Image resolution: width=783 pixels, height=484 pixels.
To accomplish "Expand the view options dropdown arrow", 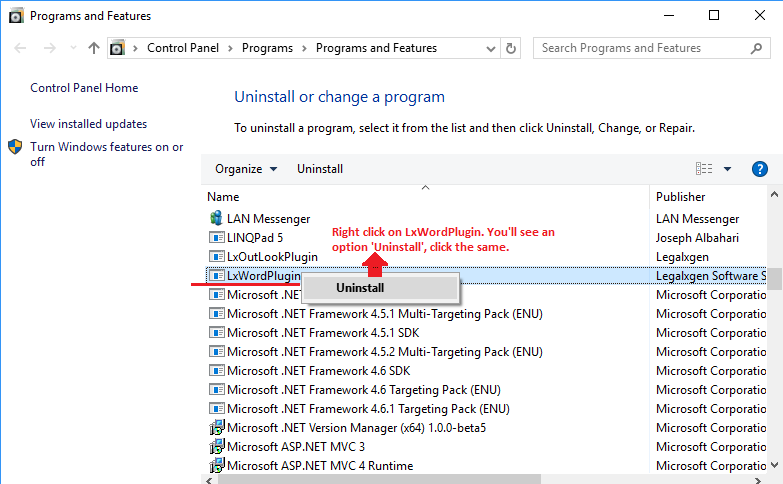I will point(727,169).
